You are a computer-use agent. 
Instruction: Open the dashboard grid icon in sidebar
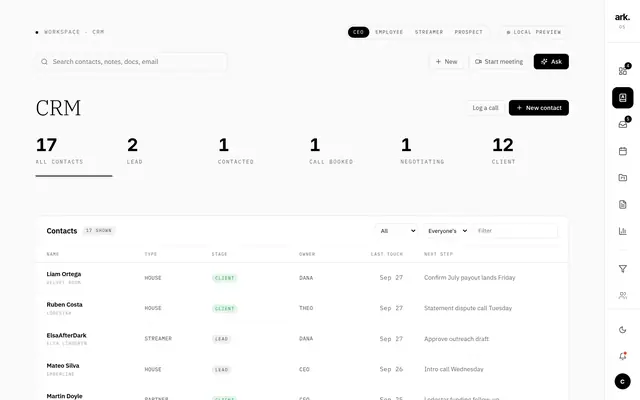tap(622, 71)
